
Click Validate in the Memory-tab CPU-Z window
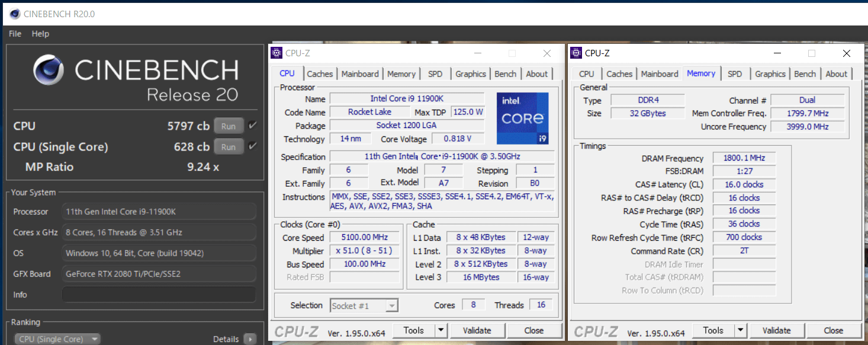tap(777, 330)
